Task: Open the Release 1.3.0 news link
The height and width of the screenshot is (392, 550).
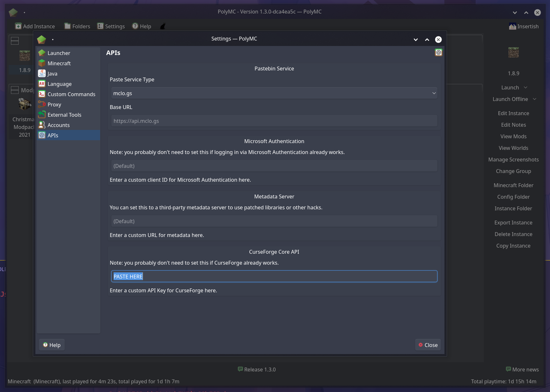Action: point(257,369)
